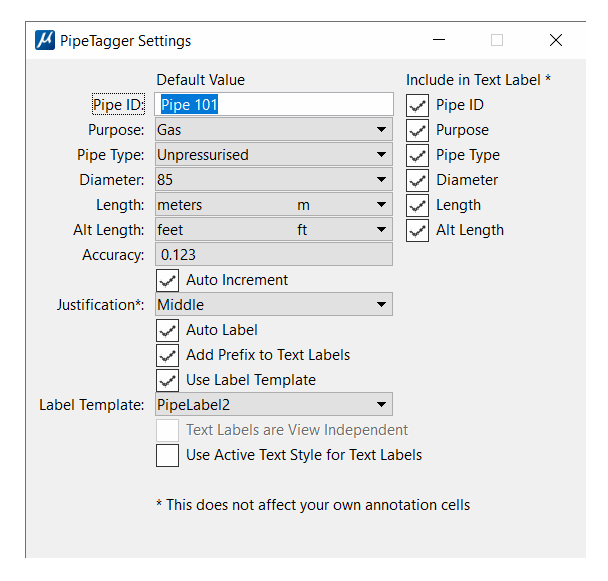This screenshot has height=581, width=608.
Task: Open the Alt Length dropdown showing feet
Action: (274, 230)
